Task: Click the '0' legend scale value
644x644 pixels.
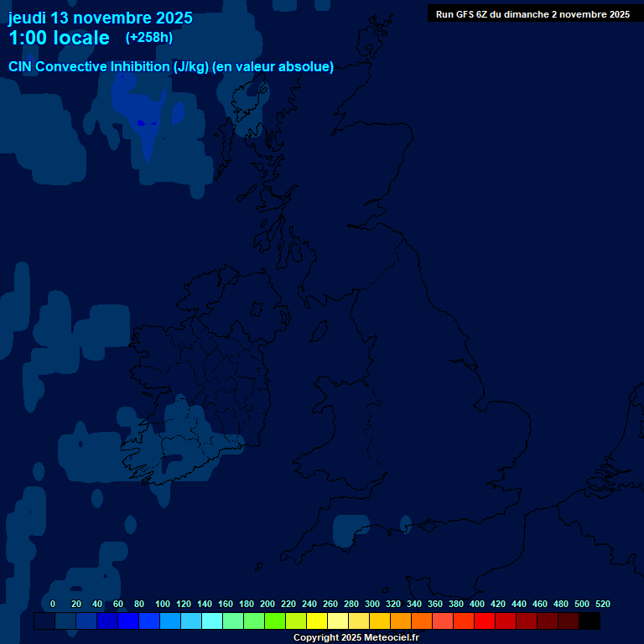Action: (x=53, y=604)
